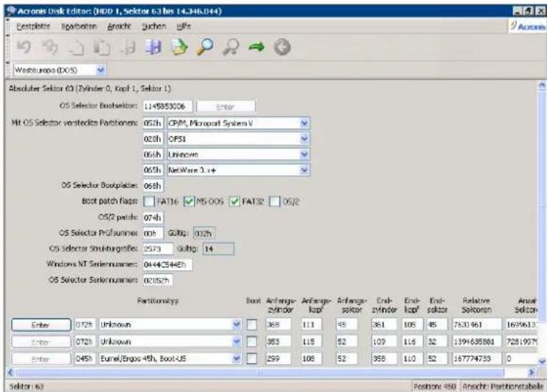Click the blue Save to file icon
This screenshot has width=547, height=392.
click(x=154, y=47)
